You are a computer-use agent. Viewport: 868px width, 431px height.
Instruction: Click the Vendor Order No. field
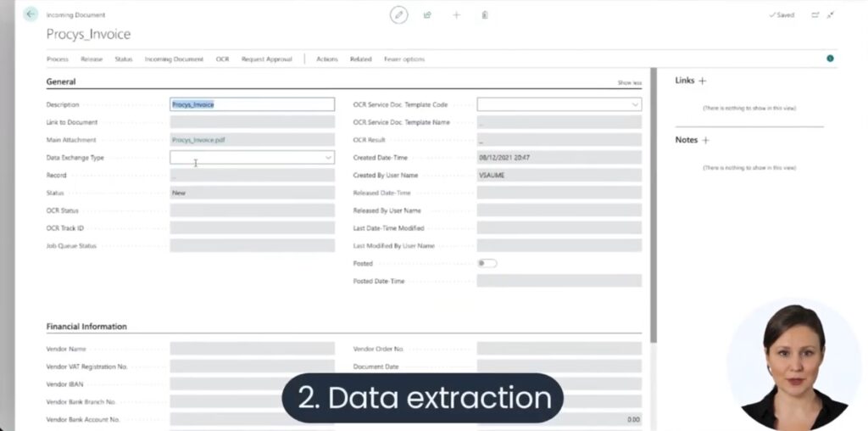click(559, 349)
